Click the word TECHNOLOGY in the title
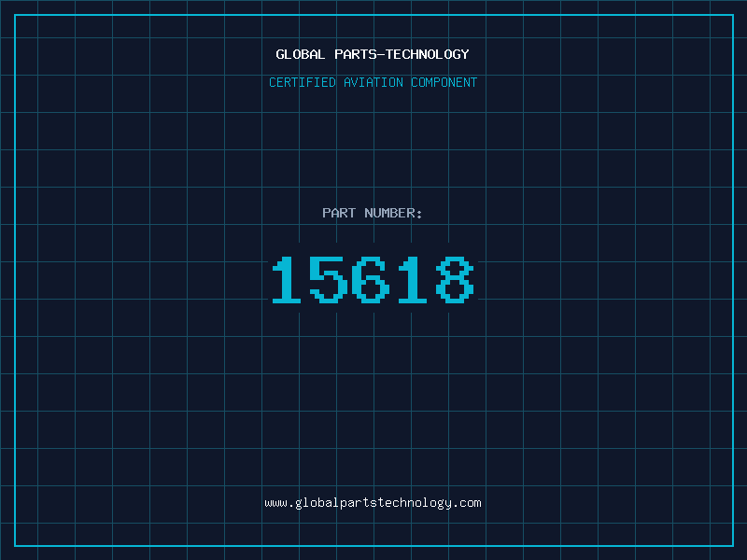The image size is (747, 560). coord(428,54)
